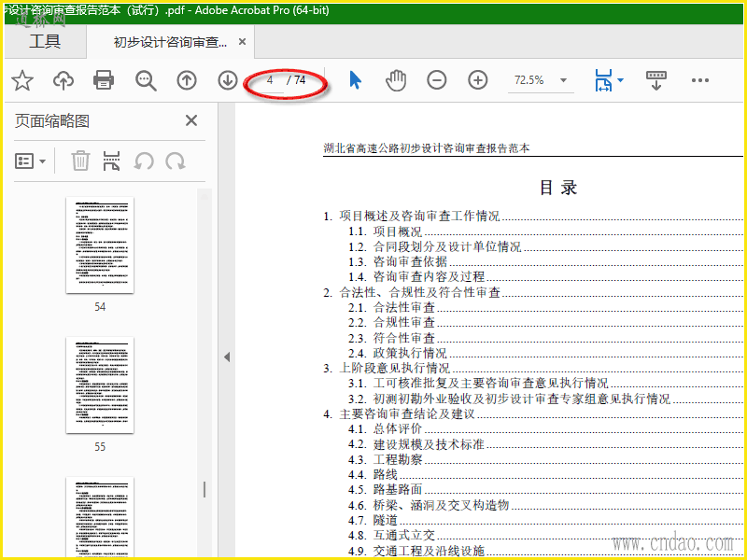Zoom in with the plus button

point(478,80)
